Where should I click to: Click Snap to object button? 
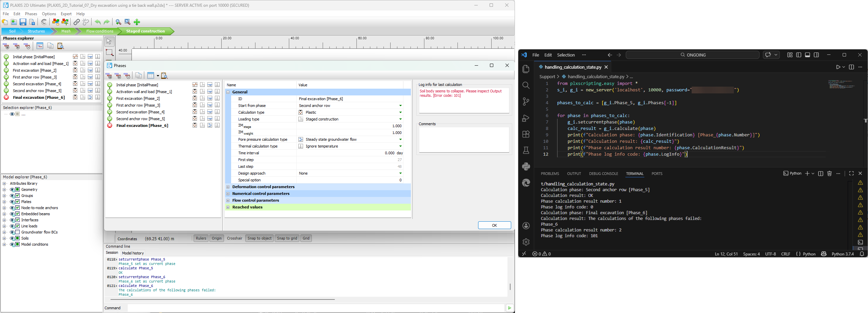(259, 238)
